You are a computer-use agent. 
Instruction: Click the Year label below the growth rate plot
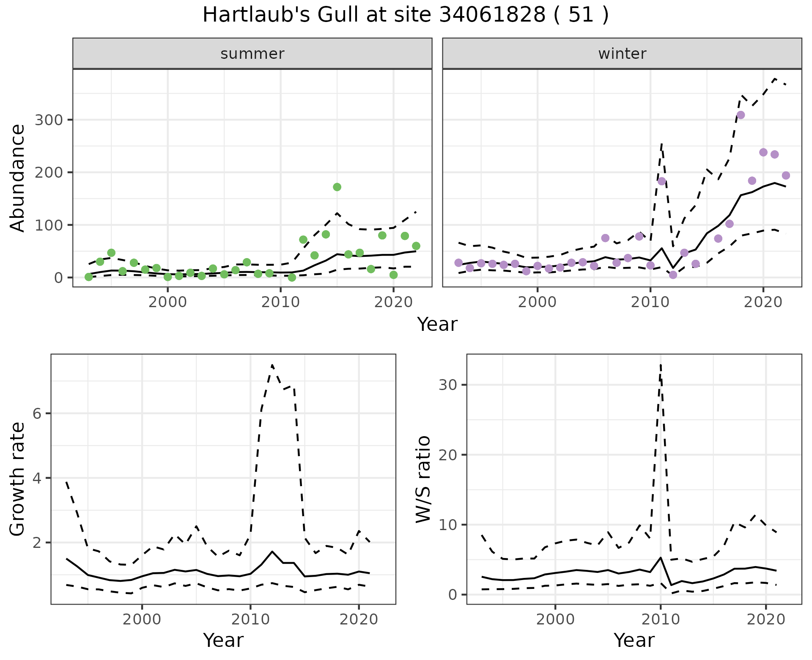coord(223,640)
